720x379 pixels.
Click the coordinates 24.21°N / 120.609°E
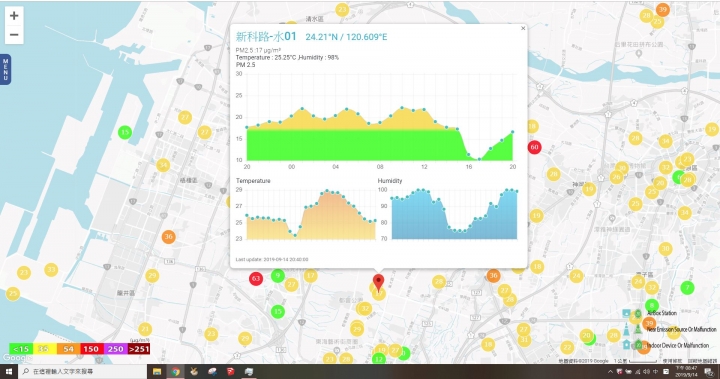pyautogui.click(x=346, y=37)
